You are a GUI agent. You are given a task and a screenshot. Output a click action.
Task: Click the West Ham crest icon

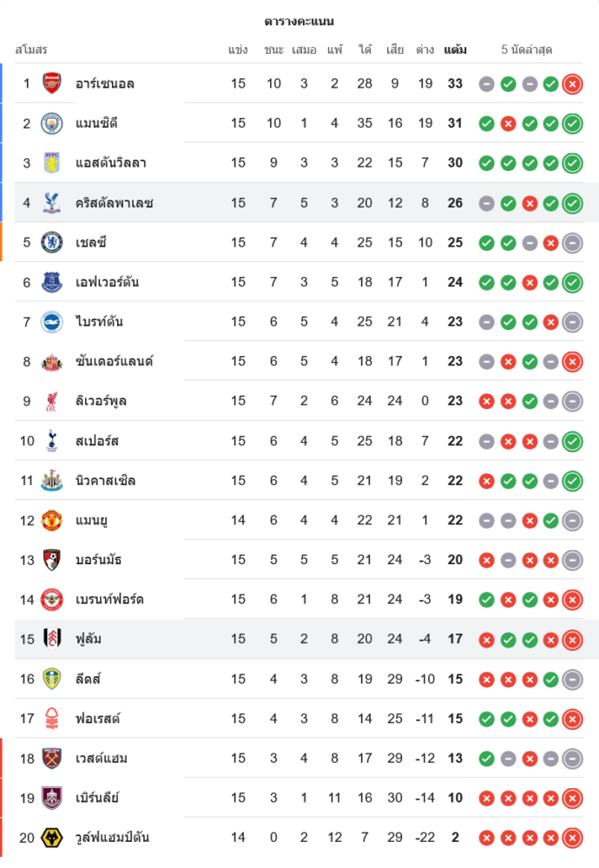pos(52,758)
